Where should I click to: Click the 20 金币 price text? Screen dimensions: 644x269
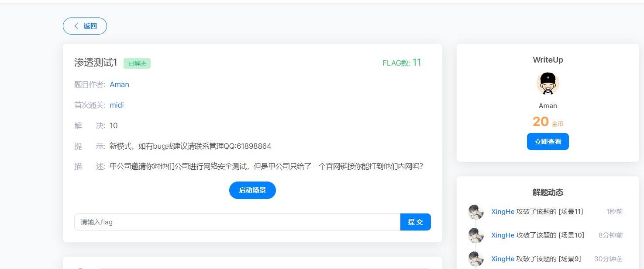[x=548, y=122]
